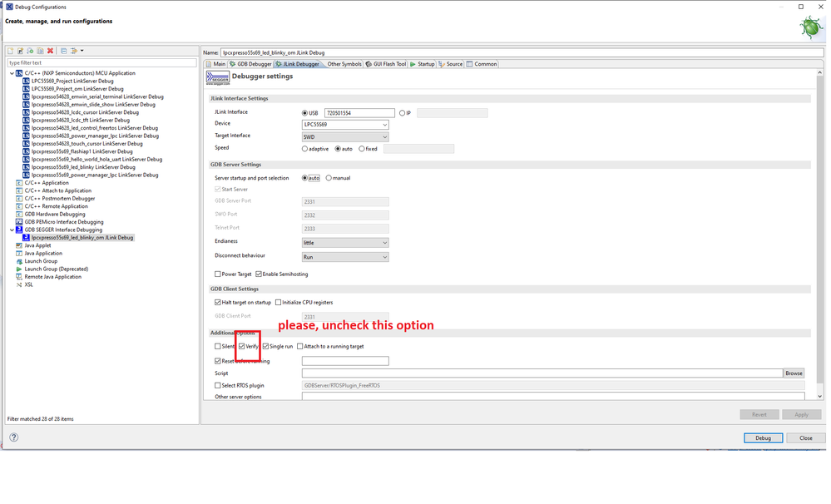Click USB serial number field 720501554

click(x=359, y=113)
